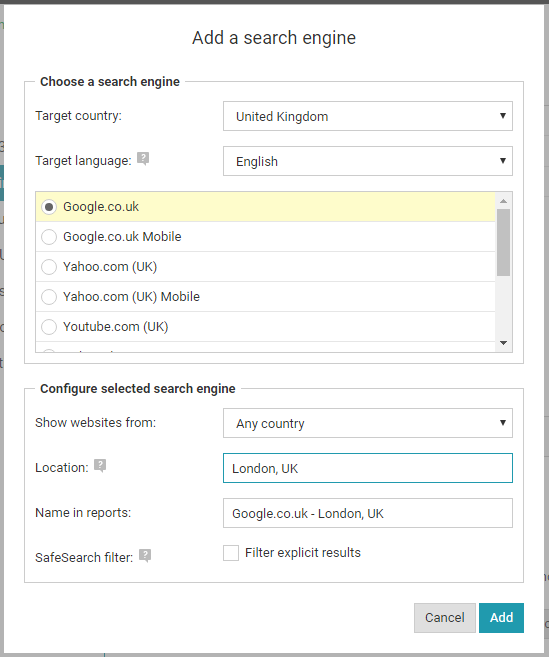
Task: Click the Target language help icon
Action: [143, 159]
